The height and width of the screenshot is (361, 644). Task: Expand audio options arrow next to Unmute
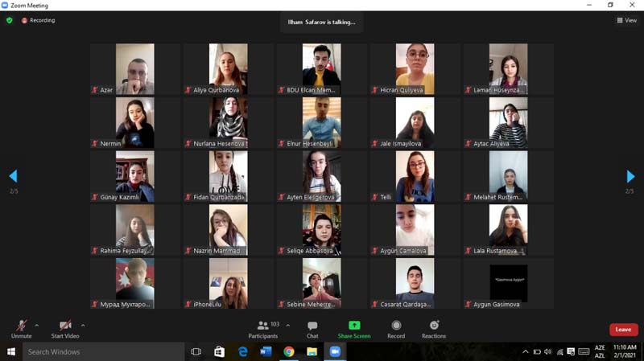37,326
